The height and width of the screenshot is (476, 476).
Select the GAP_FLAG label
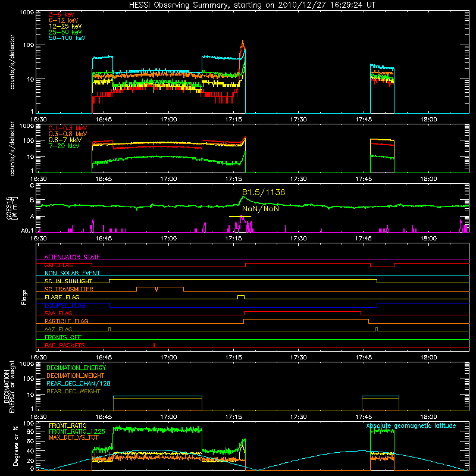(x=58, y=265)
